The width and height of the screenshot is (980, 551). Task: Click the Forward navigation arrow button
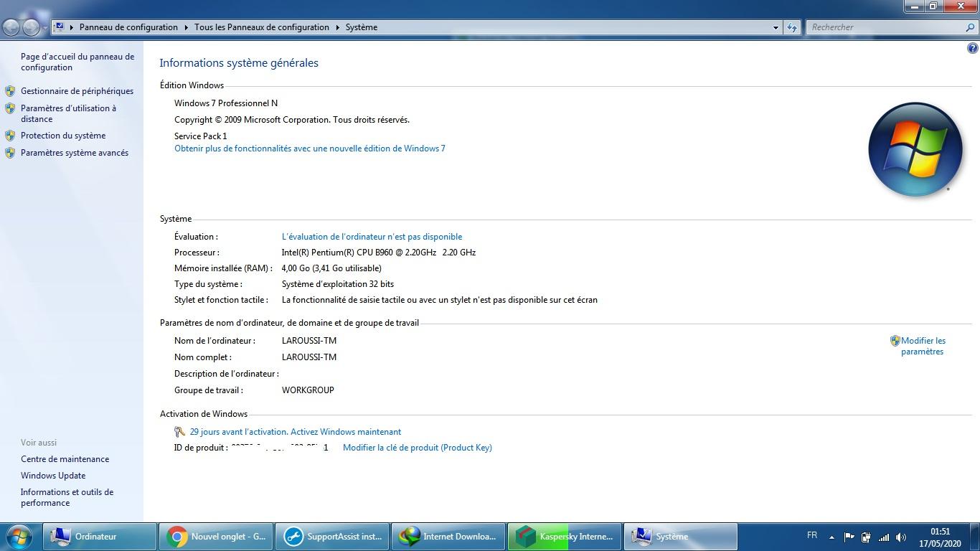[x=31, y=27]
